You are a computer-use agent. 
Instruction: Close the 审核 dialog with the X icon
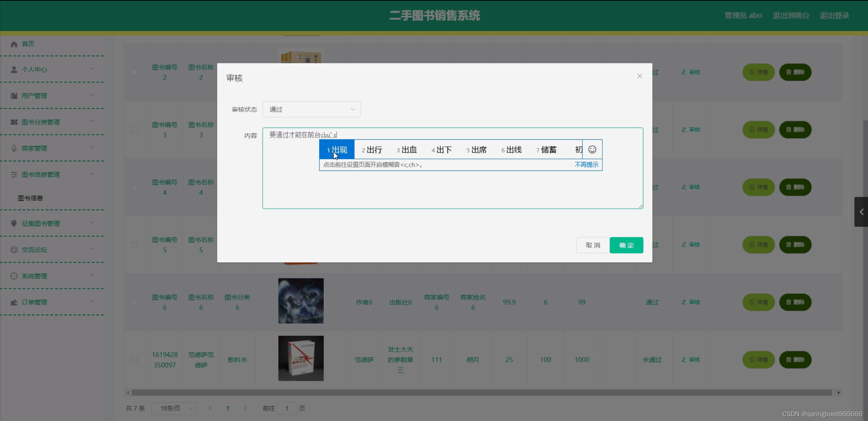pyautogui.click(x=639, y=76)
